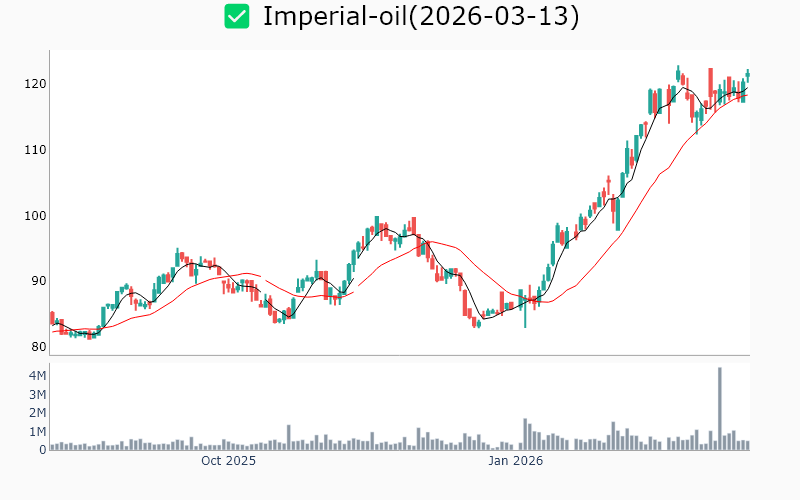Select the Imperial-oil(2026-03-13) chart title
Viewport: 800px width, 500px height.
pos(421,17)
